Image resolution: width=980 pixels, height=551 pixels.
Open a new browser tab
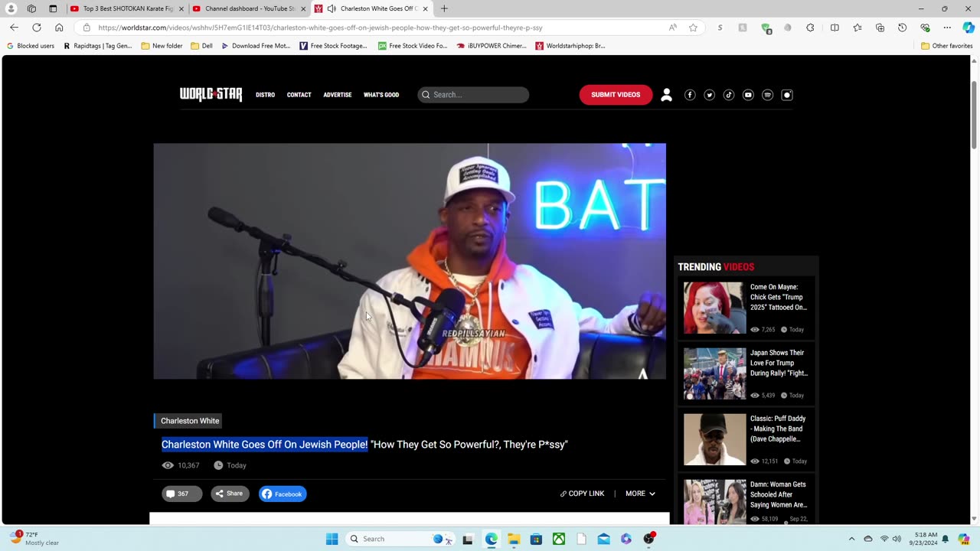[x=444, y=8]
